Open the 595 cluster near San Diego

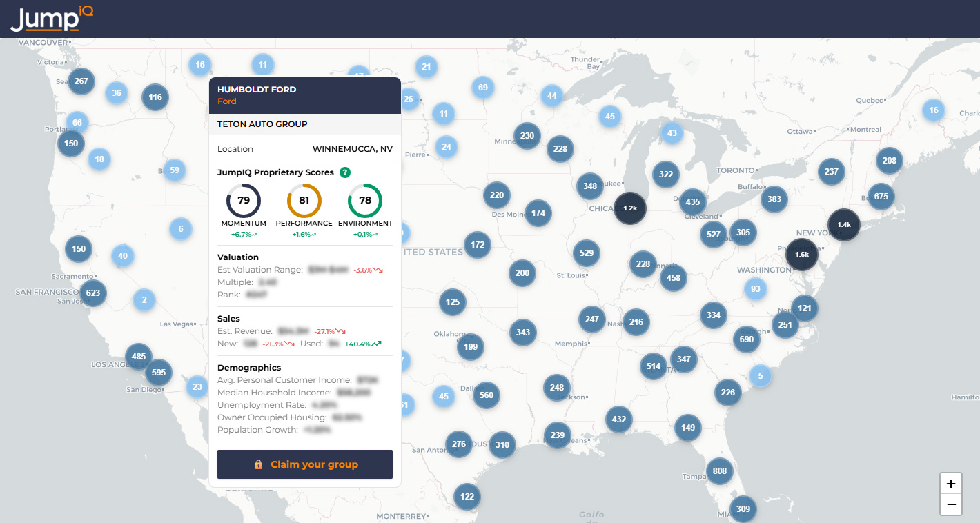pos(159,373)
